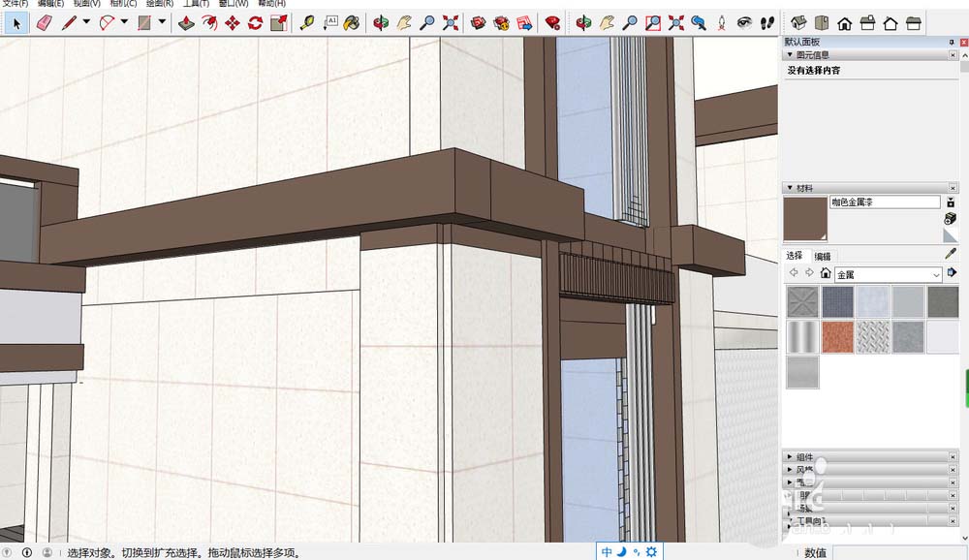969x560 pixels.
Task: Pick the Sample Paint eyedropper
Action: click(x=951, y=254)
